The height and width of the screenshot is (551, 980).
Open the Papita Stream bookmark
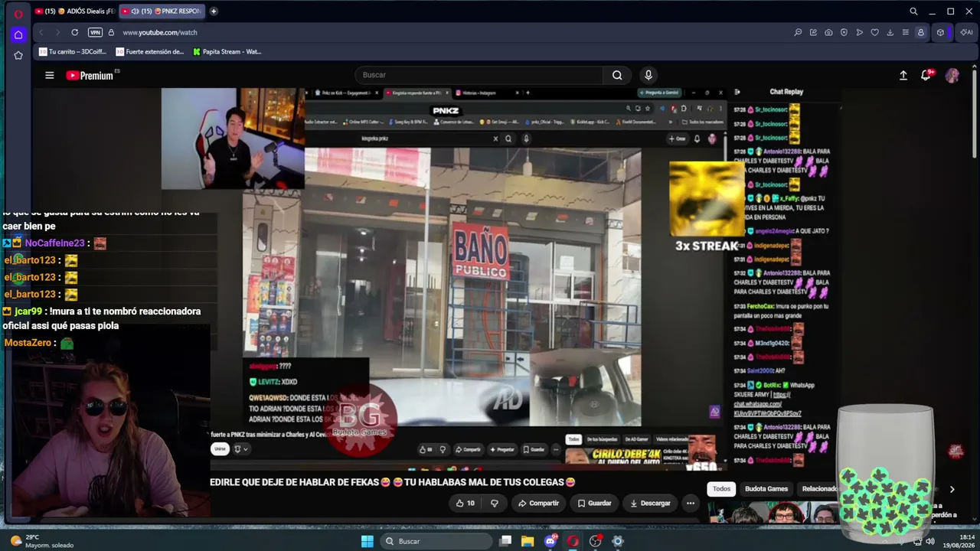coord(227,52)
